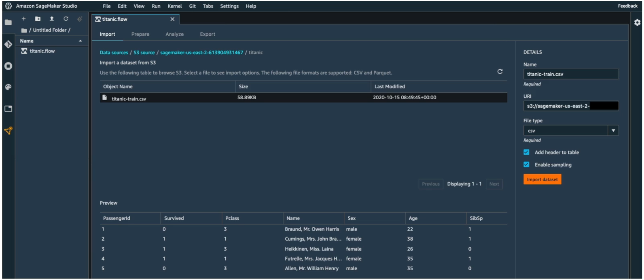The width and height of the screenshot is (644, 280).
Task: Click the URI input field
Action: coord(571,106)
